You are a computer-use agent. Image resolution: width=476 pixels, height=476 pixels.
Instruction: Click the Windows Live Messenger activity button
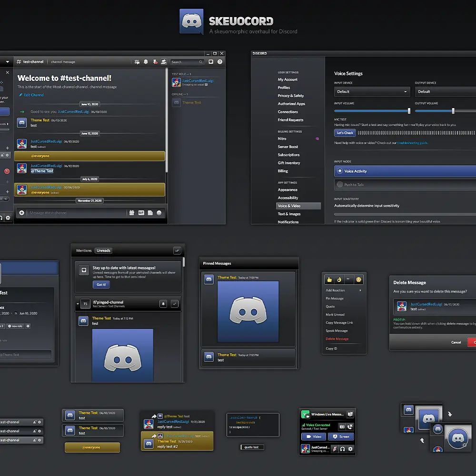click(350, 414)
